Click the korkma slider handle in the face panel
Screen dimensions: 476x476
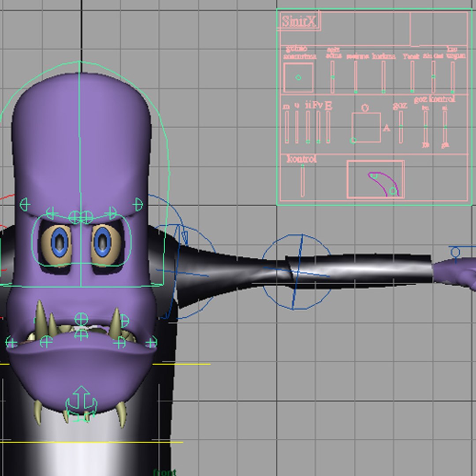pos(384,91)
